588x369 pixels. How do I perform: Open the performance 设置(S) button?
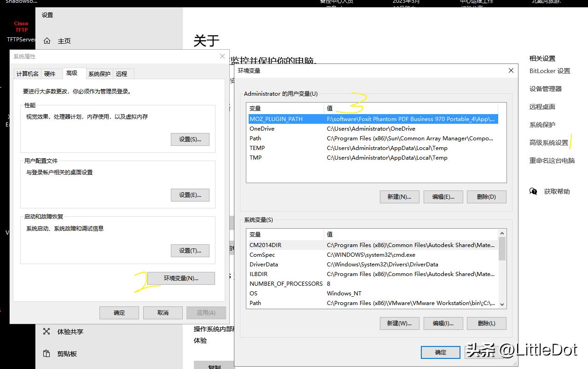point(190,139)
